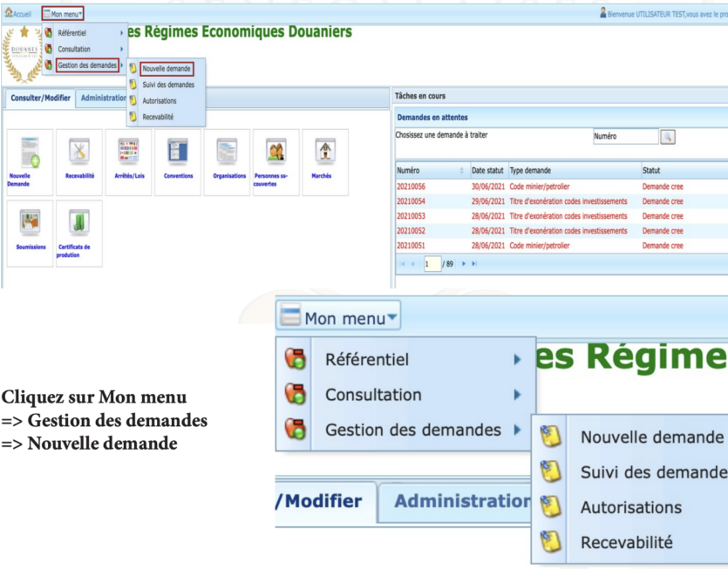
Task: Click the Soumissions icon
Action: 31,223
